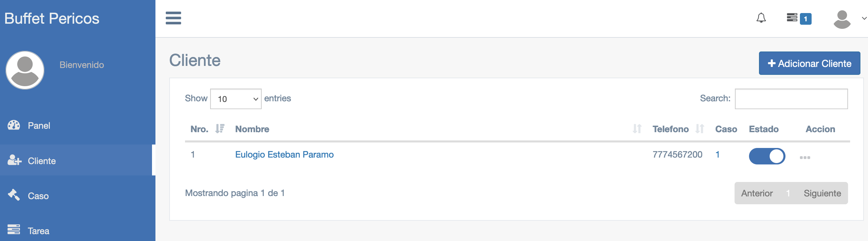Click the Siguiente pagination button
This screenshot has width=868, height=241.
(x=822, y=193)
